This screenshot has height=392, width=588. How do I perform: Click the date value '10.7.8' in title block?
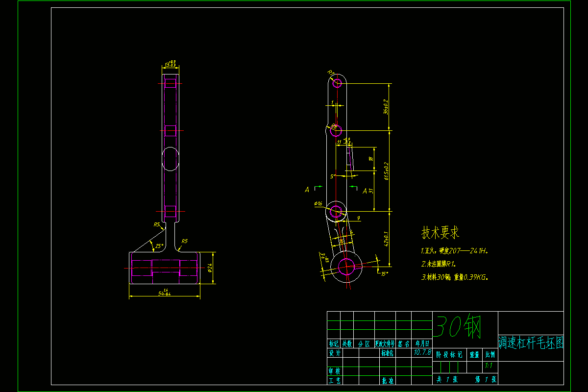pyautogui.click(x=422, y=352)
